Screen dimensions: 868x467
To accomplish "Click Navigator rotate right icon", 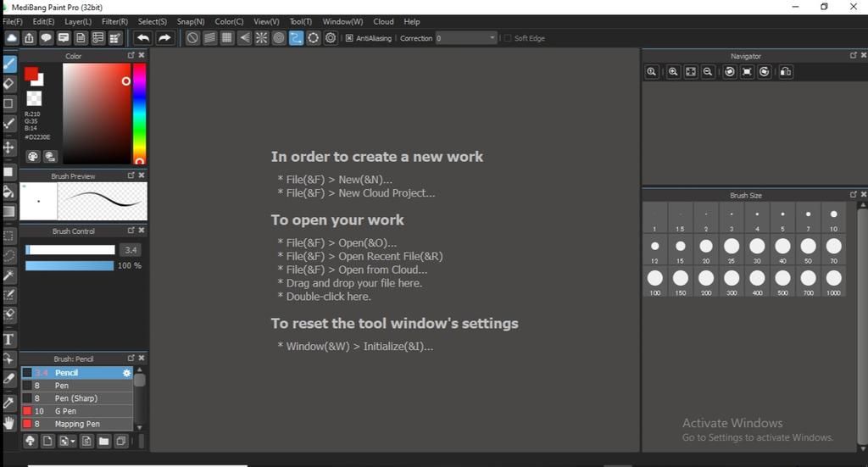I will (x=765, y=72).
